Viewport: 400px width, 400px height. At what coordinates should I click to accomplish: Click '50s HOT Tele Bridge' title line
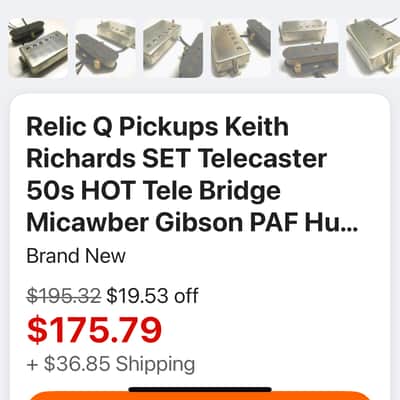[x=153, y=191]
